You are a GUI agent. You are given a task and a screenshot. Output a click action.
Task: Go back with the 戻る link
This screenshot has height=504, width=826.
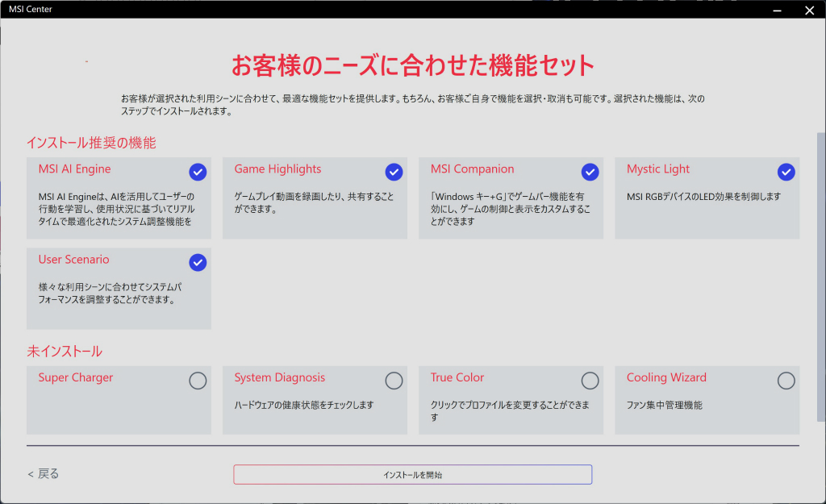tap(44, 474)
